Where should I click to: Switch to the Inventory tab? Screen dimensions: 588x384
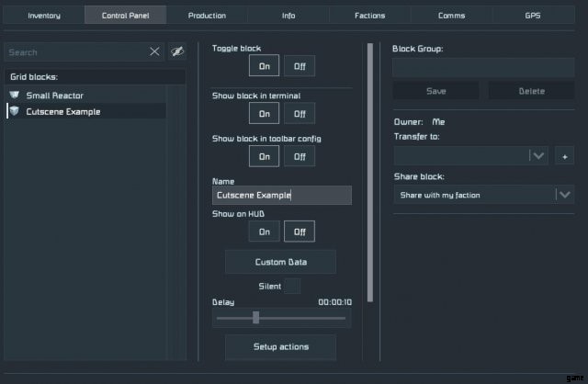44,16
